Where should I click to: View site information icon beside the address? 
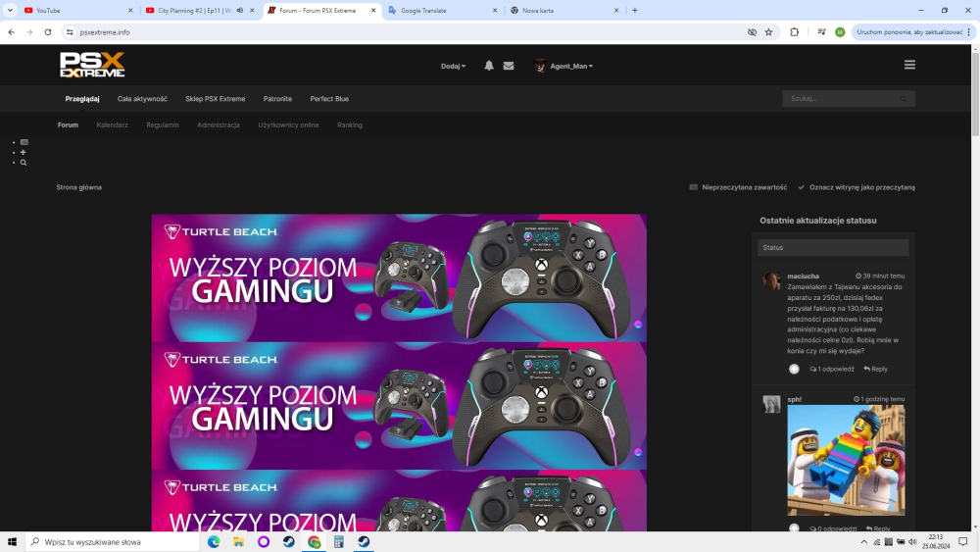[70, 32]
